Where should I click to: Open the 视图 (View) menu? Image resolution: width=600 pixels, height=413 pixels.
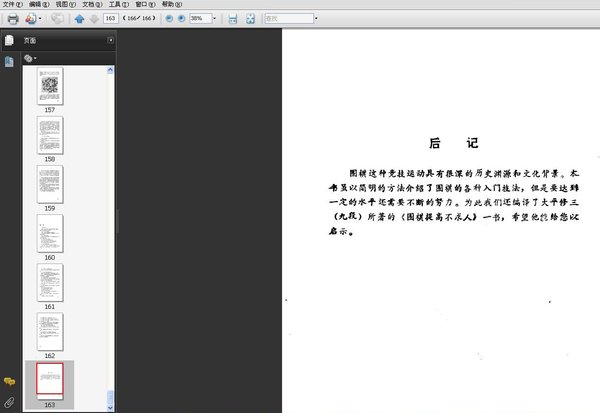pyautogui.click(x=66, y=4)
